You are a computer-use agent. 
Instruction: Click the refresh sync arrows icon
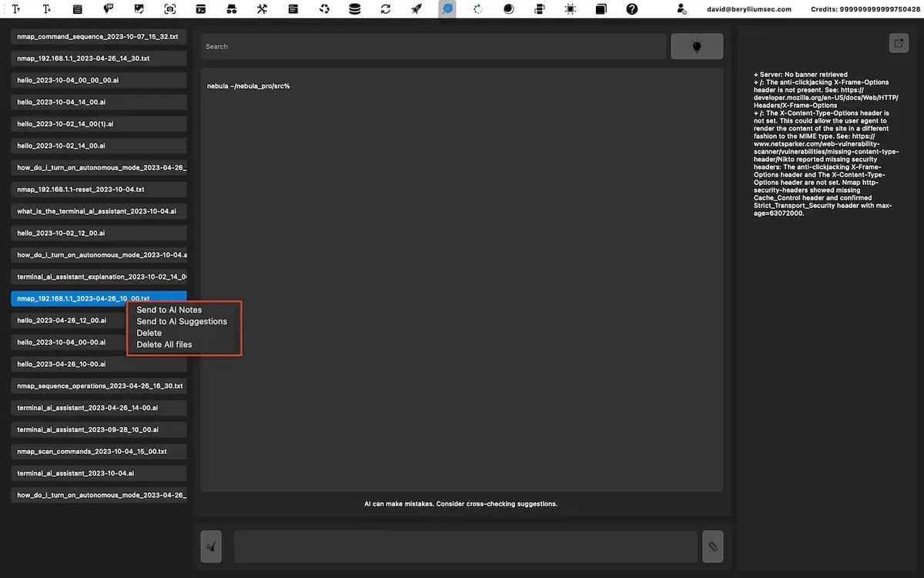point(385,9)
